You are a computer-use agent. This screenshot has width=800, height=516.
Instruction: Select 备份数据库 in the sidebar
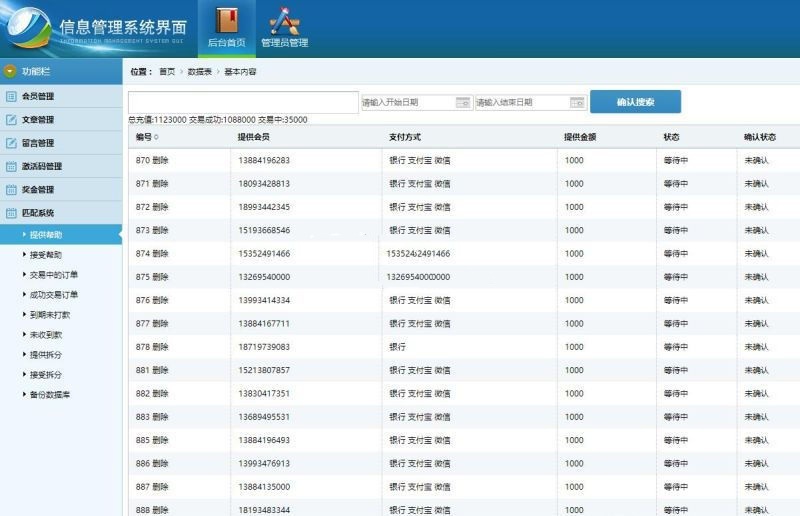pos(50,395)
